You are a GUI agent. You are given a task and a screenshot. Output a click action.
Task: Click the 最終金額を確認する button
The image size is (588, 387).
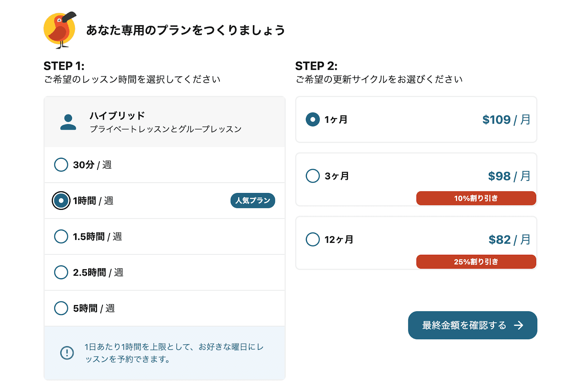coord(473,325)
